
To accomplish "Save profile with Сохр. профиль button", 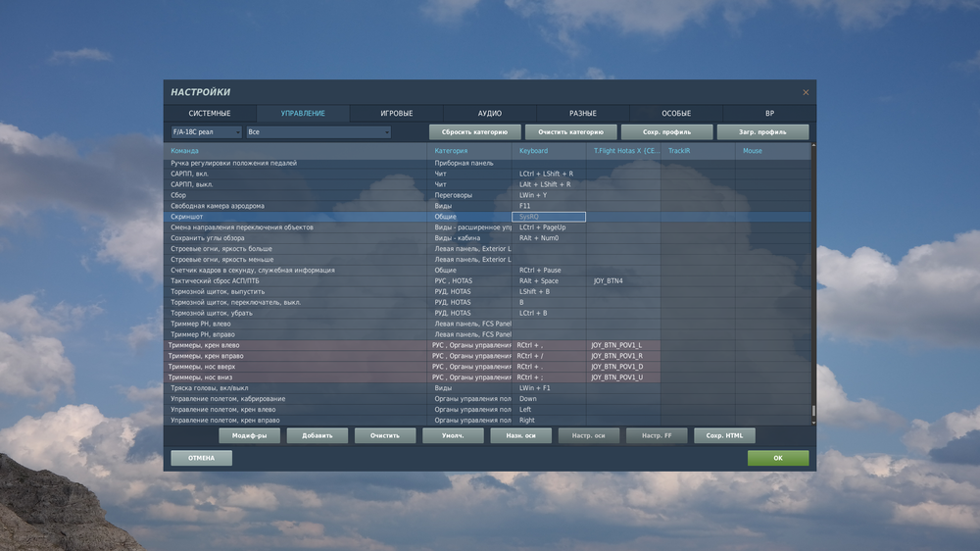I will point(666,132).
